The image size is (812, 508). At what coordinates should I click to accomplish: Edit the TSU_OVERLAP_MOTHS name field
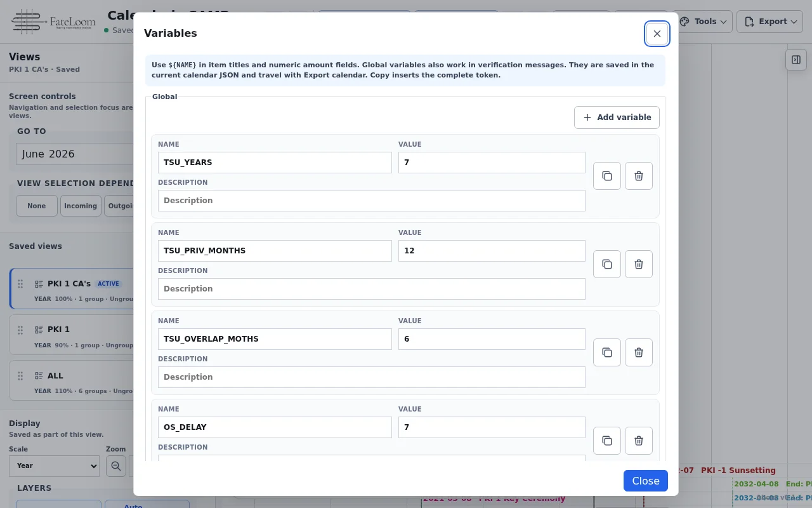tap(275, 339)
